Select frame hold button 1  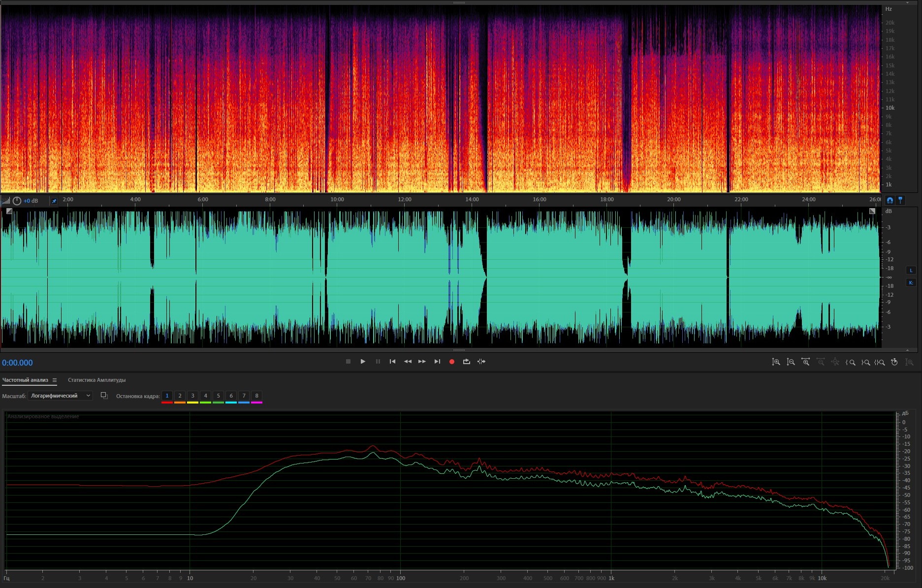click(x=167, y=396)
